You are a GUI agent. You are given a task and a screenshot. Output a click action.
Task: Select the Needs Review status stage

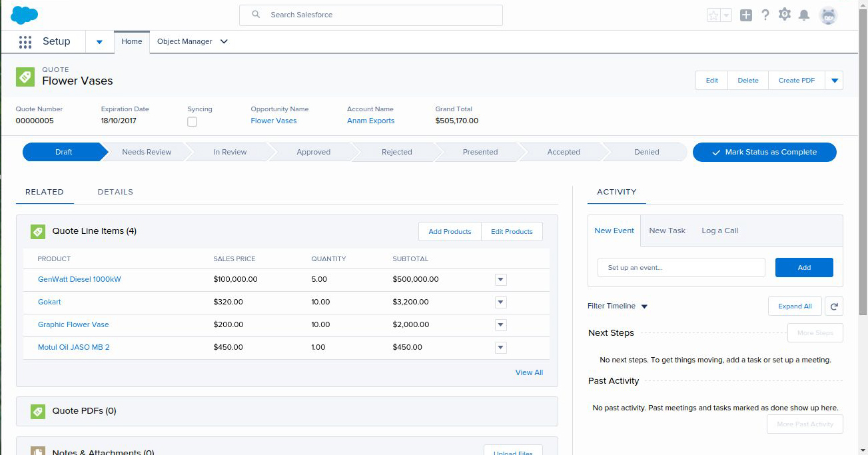click(x=147, y=152)
